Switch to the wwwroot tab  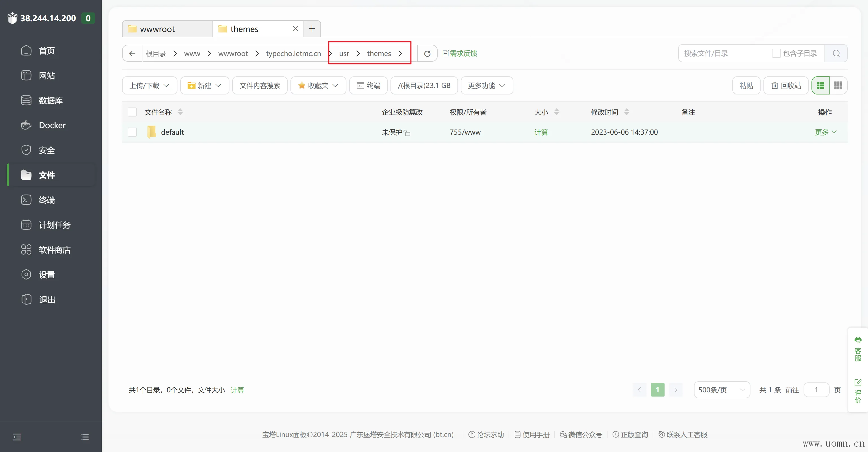point(157,29)
